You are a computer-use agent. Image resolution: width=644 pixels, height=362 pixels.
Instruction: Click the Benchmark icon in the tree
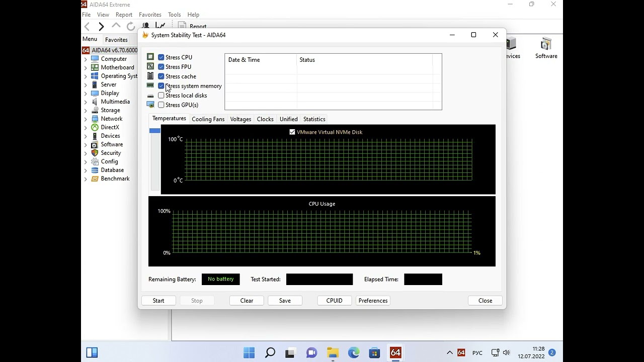tap(94, 178)
